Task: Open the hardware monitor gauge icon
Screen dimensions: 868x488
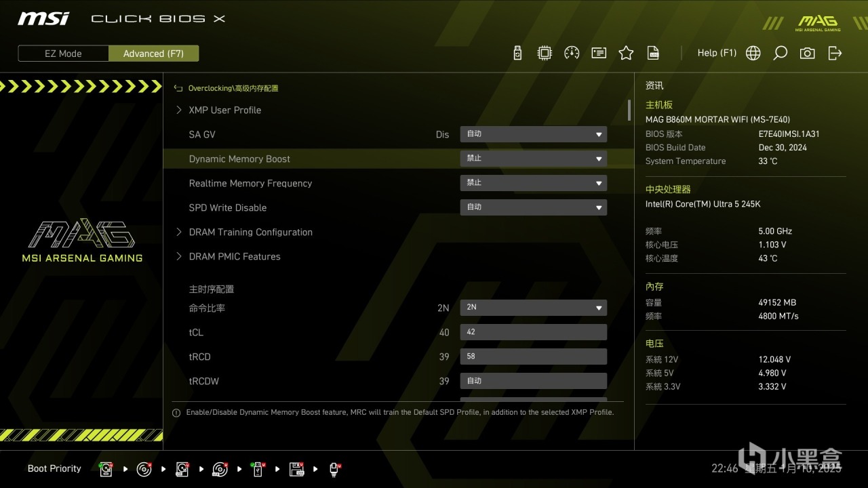Action: 572,53
